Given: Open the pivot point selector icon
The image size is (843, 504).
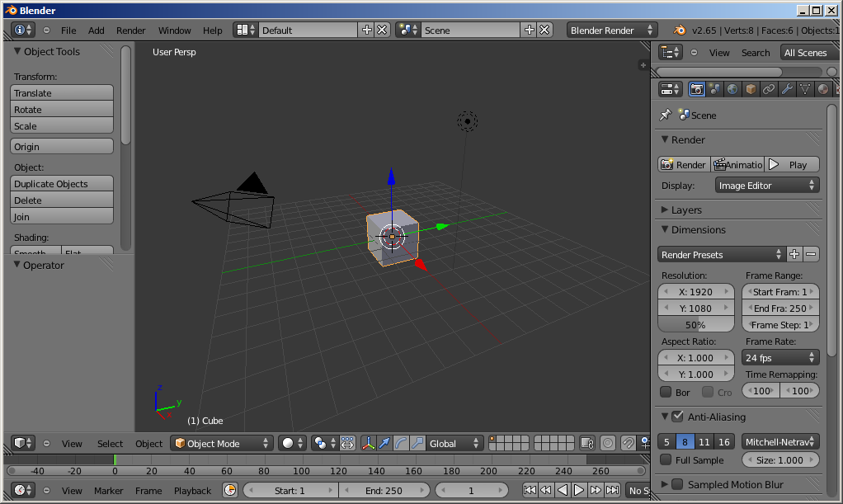Looking at the screenshot, I should tap(324, 443).
